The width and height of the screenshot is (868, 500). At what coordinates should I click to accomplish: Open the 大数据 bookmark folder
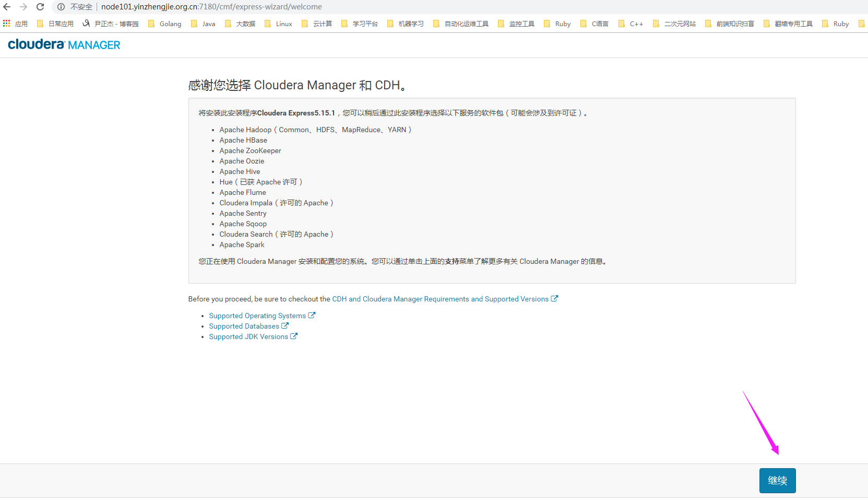(x=240, y=24)
